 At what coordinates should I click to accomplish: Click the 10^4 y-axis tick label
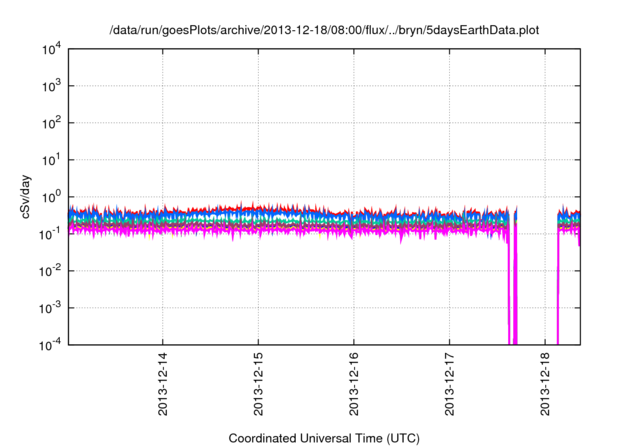point(51,50)
